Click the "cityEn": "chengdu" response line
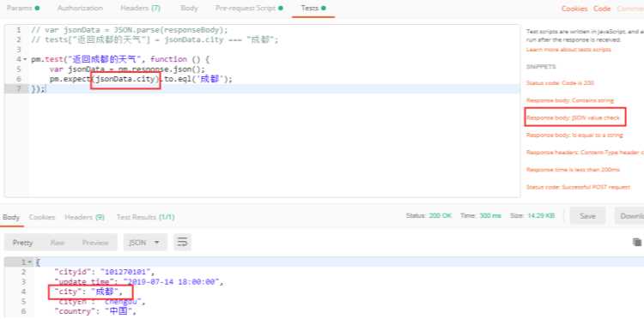 point(100,302)
